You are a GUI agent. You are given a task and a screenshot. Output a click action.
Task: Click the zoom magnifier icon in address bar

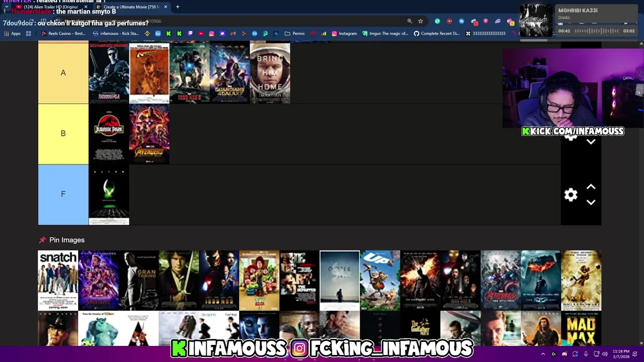(410, 21)
